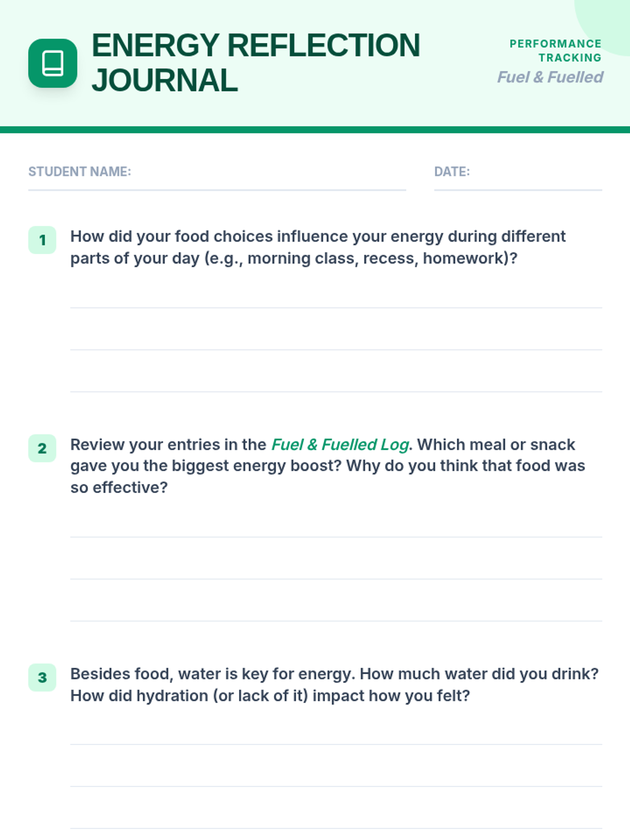The width and height of the screenshot is (630, 840).
Task: Click the food choices question text
Action: [x=318, y=247]
